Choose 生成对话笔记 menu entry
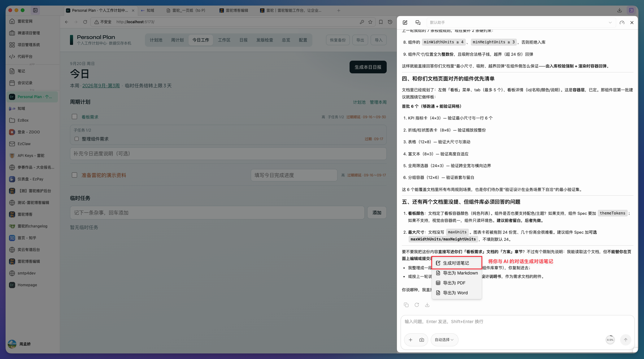 point(457,263)
